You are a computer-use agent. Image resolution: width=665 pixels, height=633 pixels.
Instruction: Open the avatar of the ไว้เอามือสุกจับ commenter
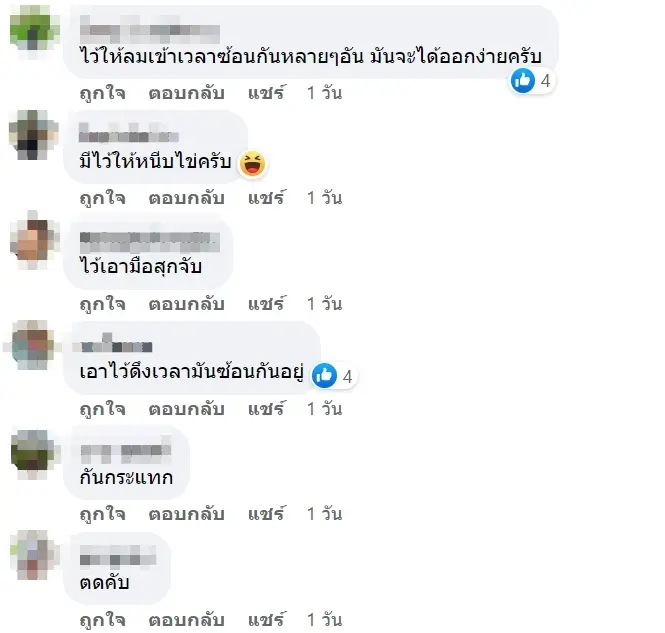[34, 240]
